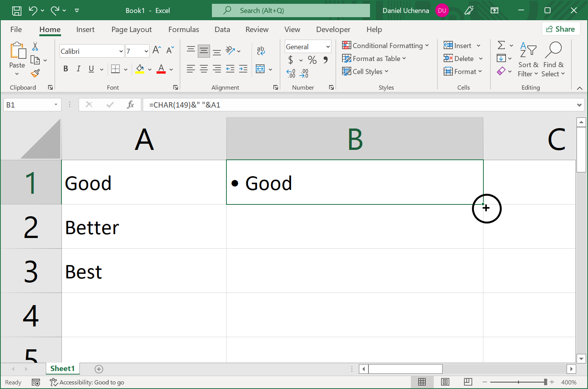Click the Share button

(561, 29)
